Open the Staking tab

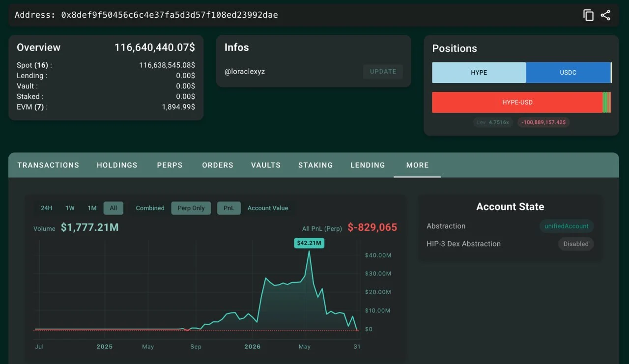pos(315,165)
